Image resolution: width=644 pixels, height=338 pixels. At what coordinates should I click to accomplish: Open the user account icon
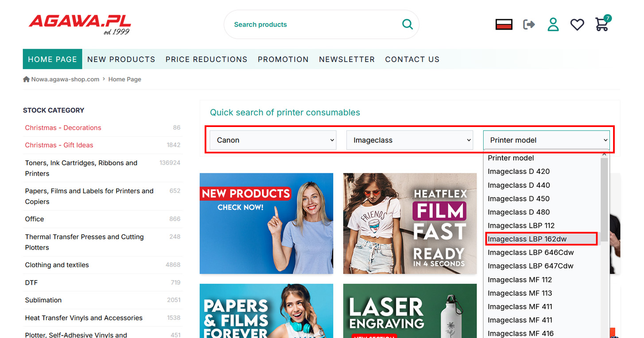[553, 24]
